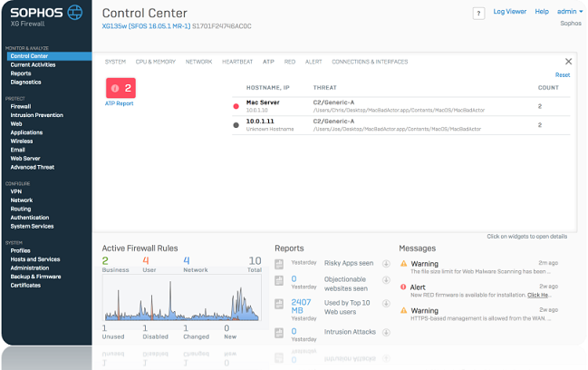Click the red ATP alert count badge
This screenshot has width=588, height=370.
click(x=120, y=88)
